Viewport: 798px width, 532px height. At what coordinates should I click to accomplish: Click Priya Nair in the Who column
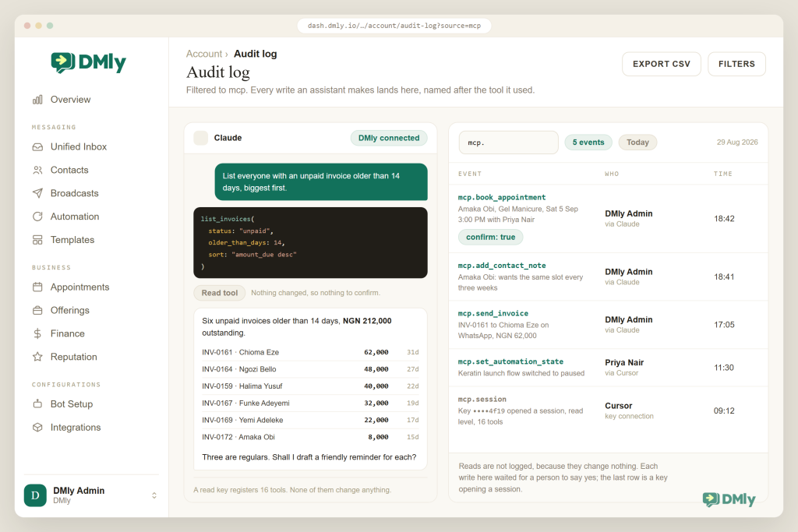pyautogui.click(x=624, y=363)
